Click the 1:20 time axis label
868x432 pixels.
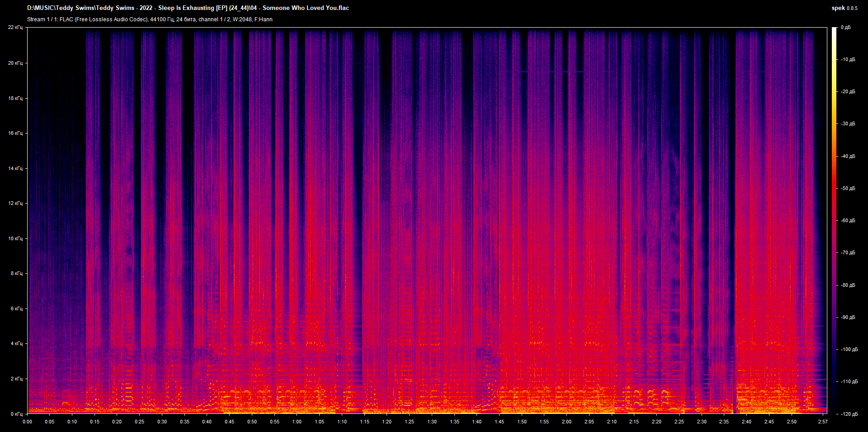click(387, 422)
